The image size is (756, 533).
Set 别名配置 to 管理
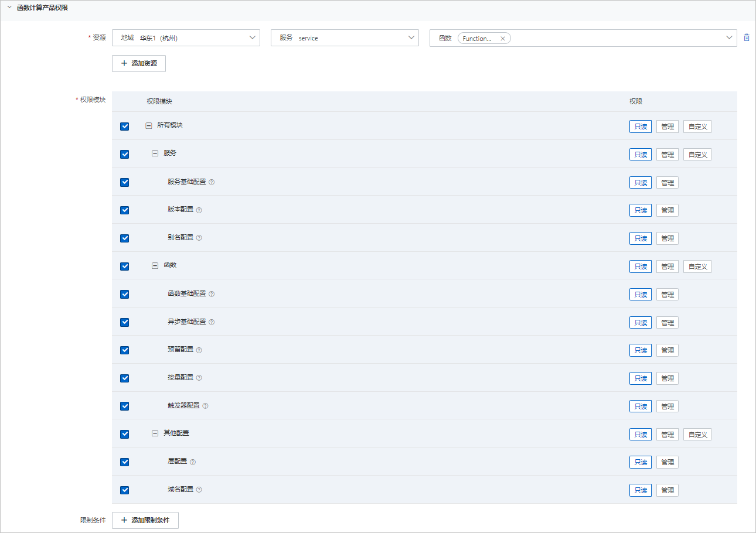click(x=668, y=238)
